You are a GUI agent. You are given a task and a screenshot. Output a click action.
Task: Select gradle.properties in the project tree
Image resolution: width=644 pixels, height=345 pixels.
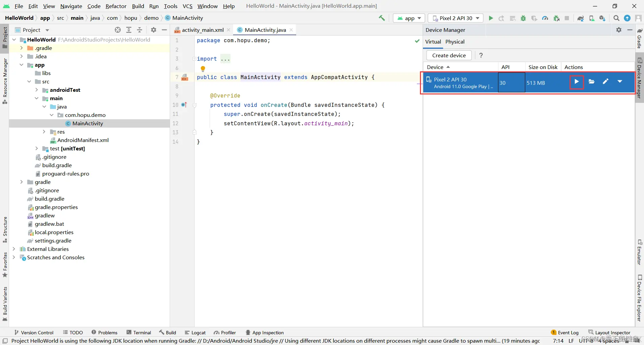click(56, 207)
